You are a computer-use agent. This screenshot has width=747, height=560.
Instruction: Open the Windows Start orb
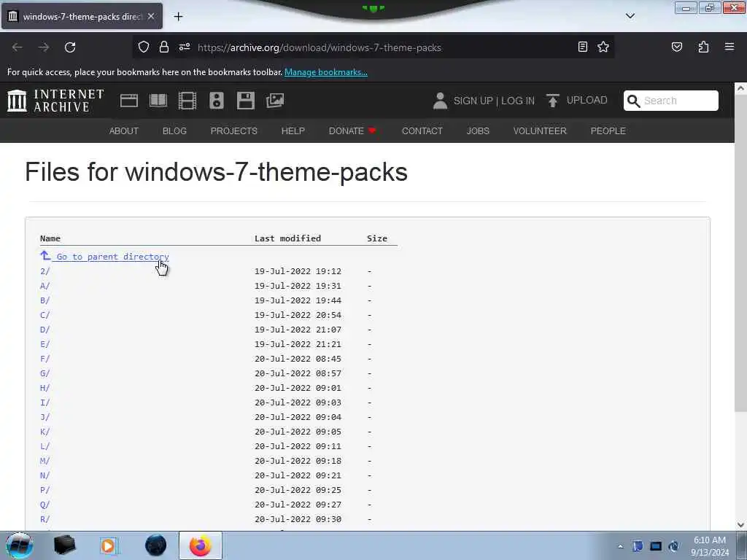[19, 545]
